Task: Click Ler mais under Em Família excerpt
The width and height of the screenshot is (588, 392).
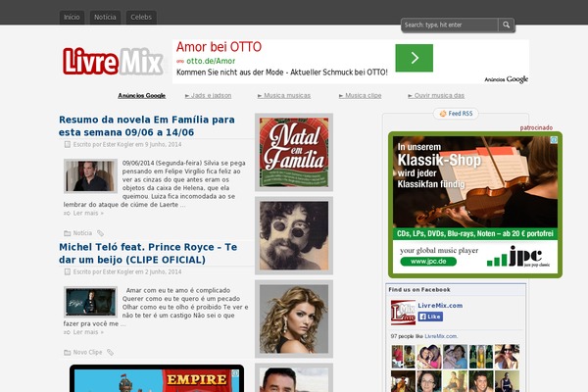Action: [x=88, y=213]
